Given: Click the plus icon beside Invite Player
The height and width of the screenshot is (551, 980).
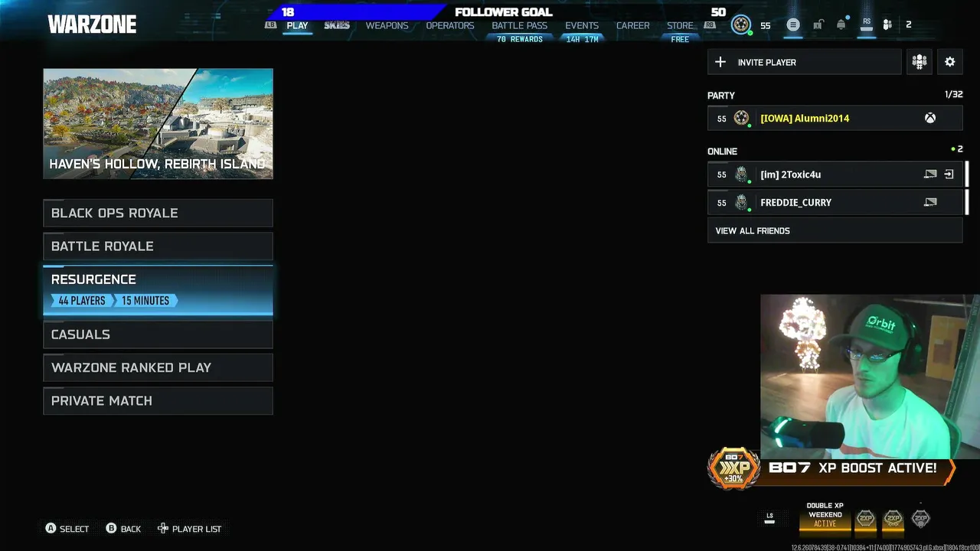Looking at the screenshot, I should click(x=720, y=62).
